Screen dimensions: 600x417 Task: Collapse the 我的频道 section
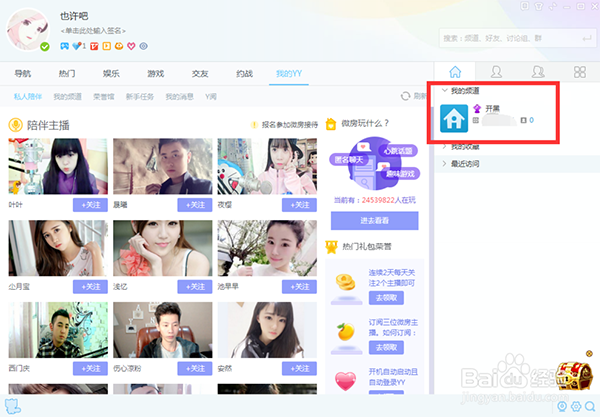click(x=444, y=90)
